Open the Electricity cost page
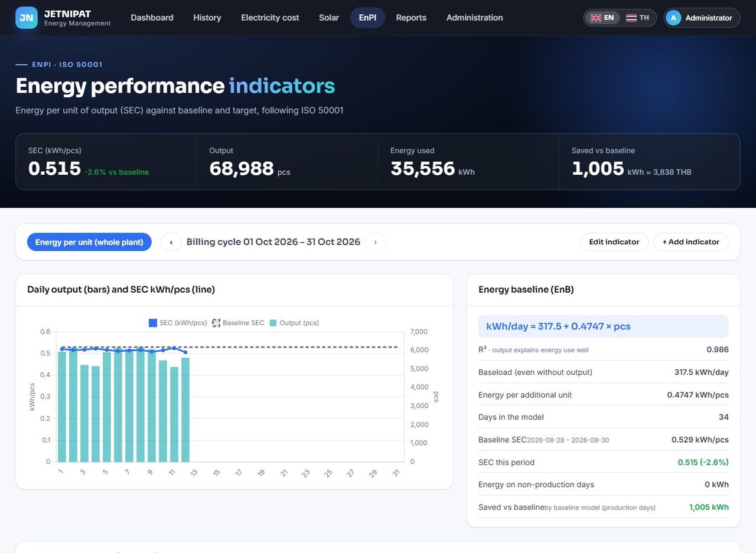The width and height of the screenshot is (756, 553). [x=270, y=18]
